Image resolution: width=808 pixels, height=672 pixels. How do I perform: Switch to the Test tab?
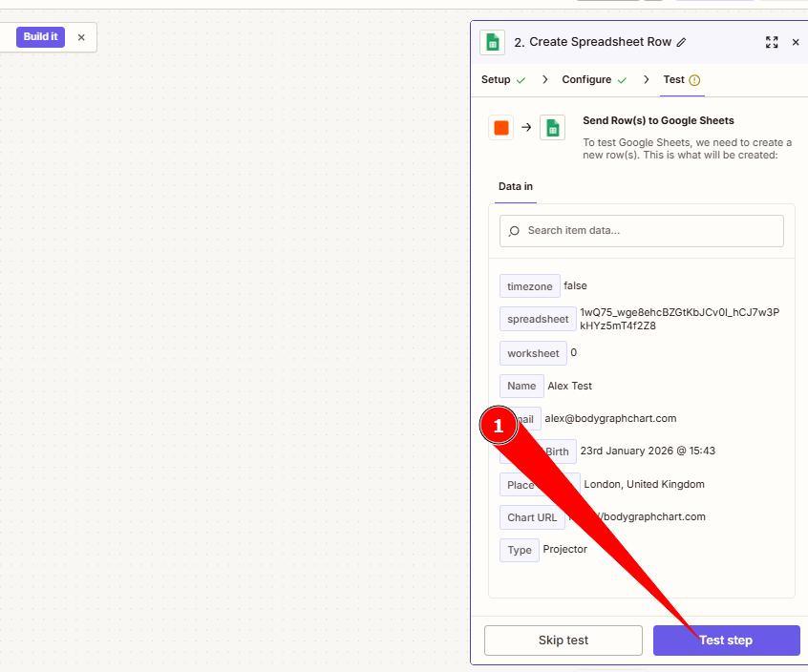674,80
